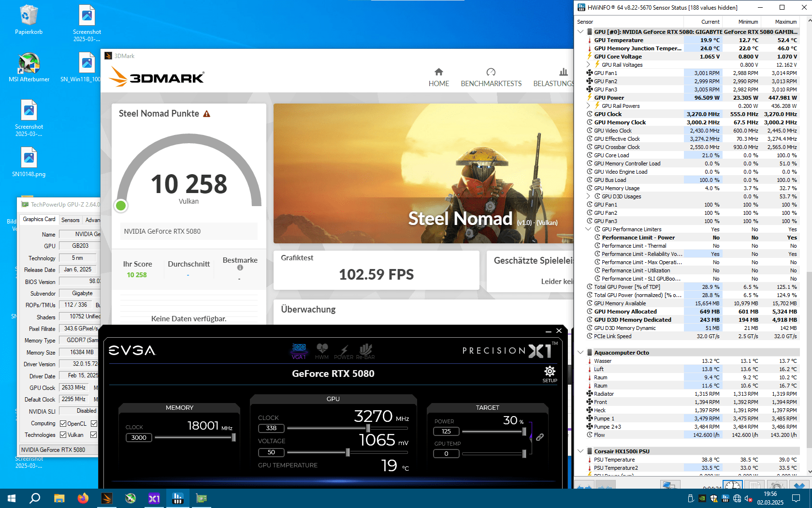This screenshot has height=508, width=812.
Task: Open the HWM heart-monitor view
Action: click(322, 351)
